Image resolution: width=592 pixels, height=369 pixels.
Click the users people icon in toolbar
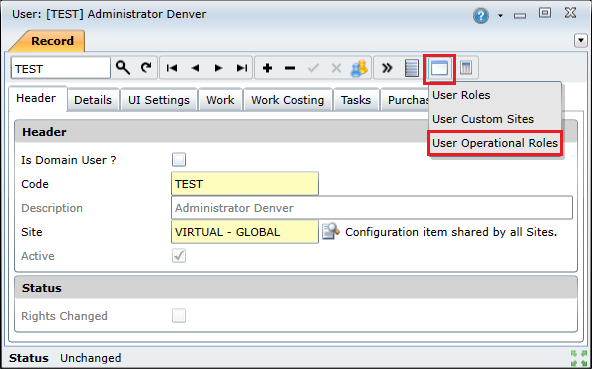(359, 68)
